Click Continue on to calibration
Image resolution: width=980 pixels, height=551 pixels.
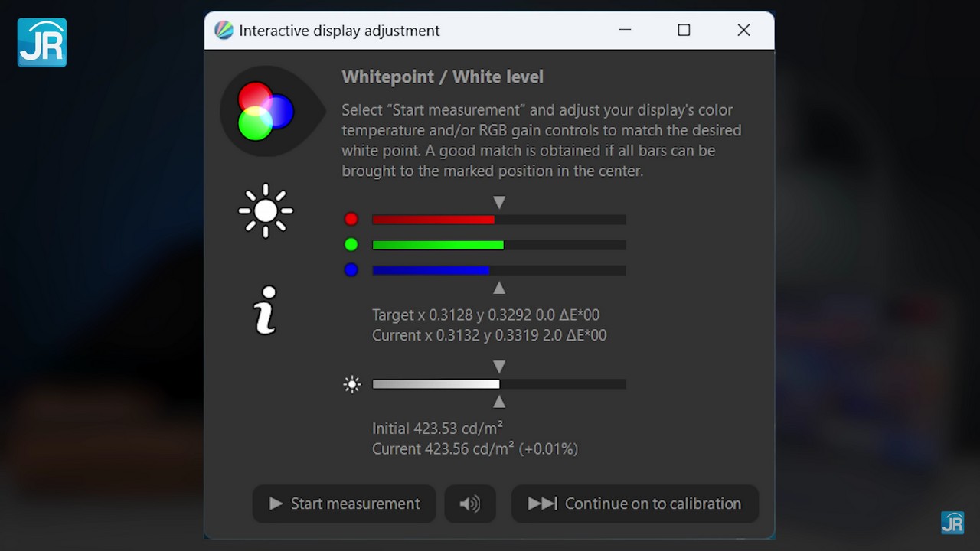click(x=635, y=504)
